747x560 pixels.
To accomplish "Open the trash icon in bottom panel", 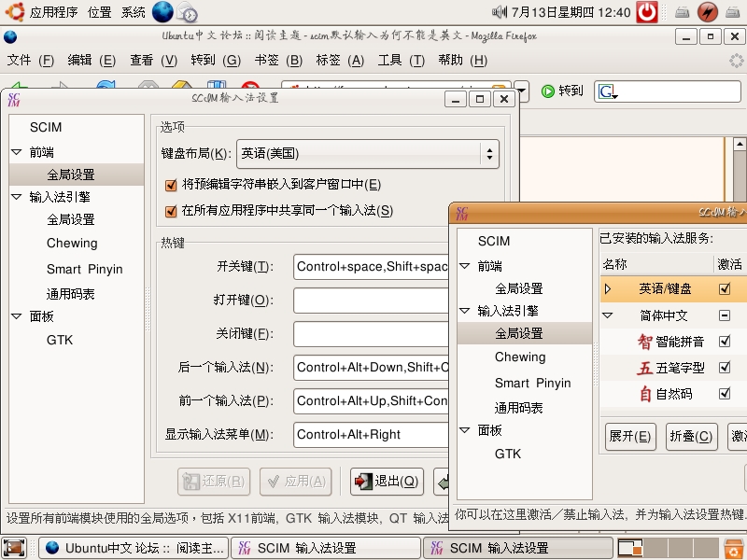I will (x=733, y=548).
